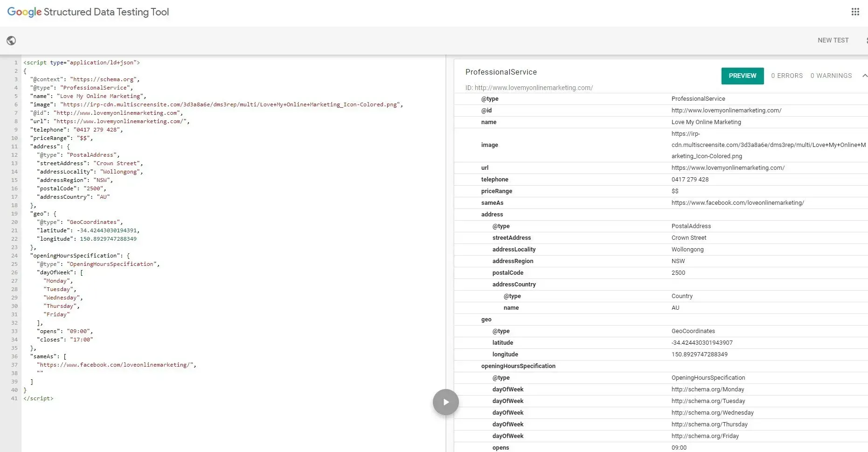Click the "opens": "09:00" code line
Image resolution: width=868 pixels, height=452 pixels.
click(65, 331)
